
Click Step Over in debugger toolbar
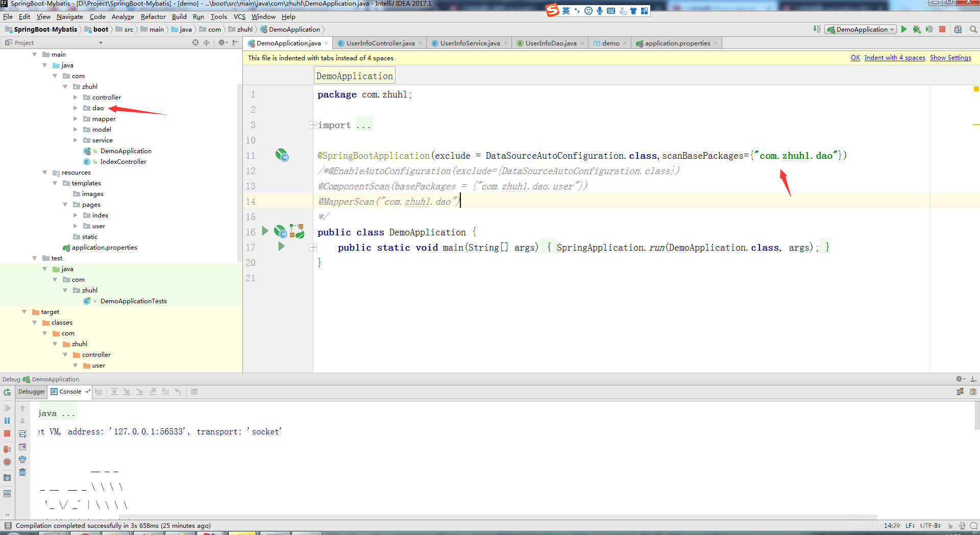tap(114, 392)
